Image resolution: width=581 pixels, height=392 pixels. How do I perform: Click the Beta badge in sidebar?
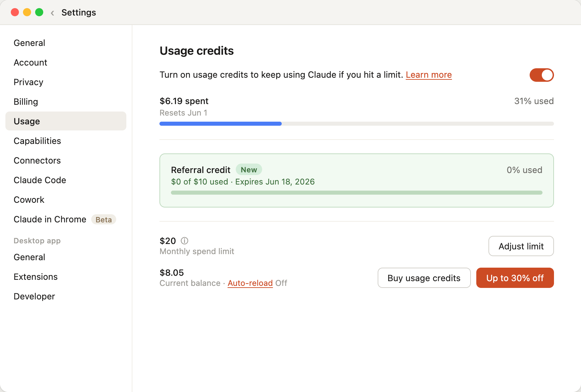tap(104, 220)
